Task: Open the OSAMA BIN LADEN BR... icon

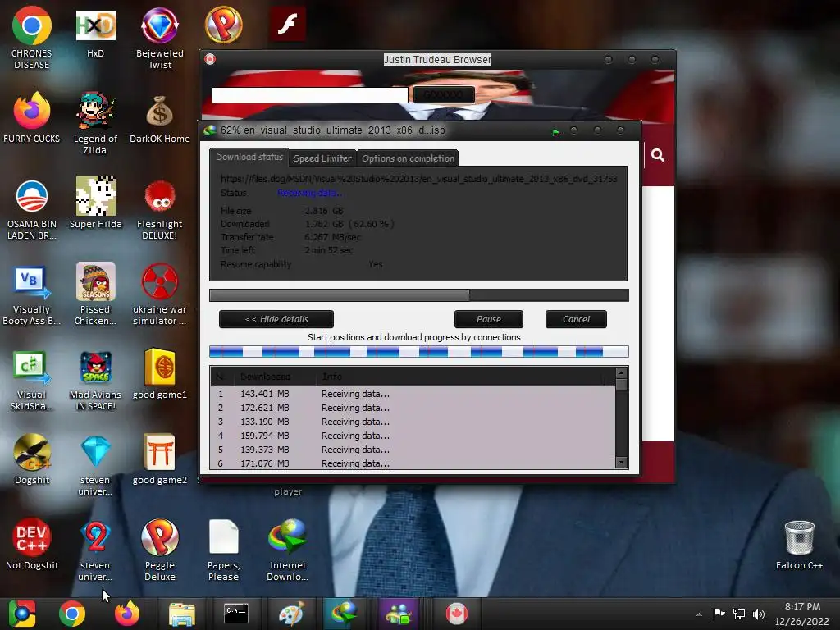Action: click(x=32, y=209)
